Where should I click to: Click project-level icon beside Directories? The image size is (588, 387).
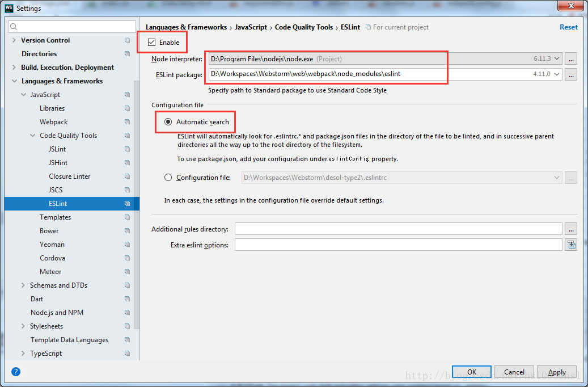[127, 54]
